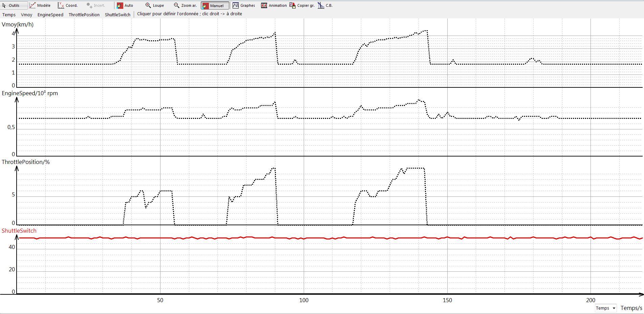Select Temps in the variables bar

point(9,15)
